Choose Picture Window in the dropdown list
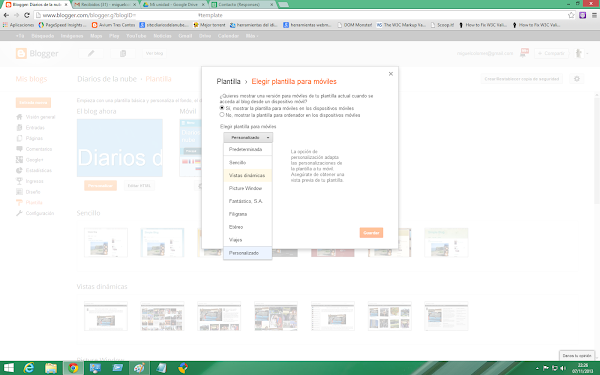The width and height of the screenshot is (600, 375). pos(248,188)
